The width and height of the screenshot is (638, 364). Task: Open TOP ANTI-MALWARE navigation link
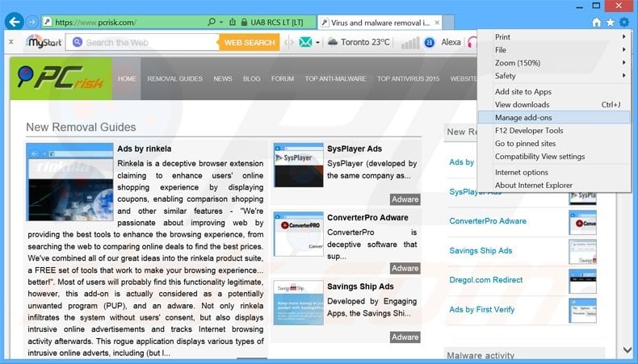click(335, 79)
